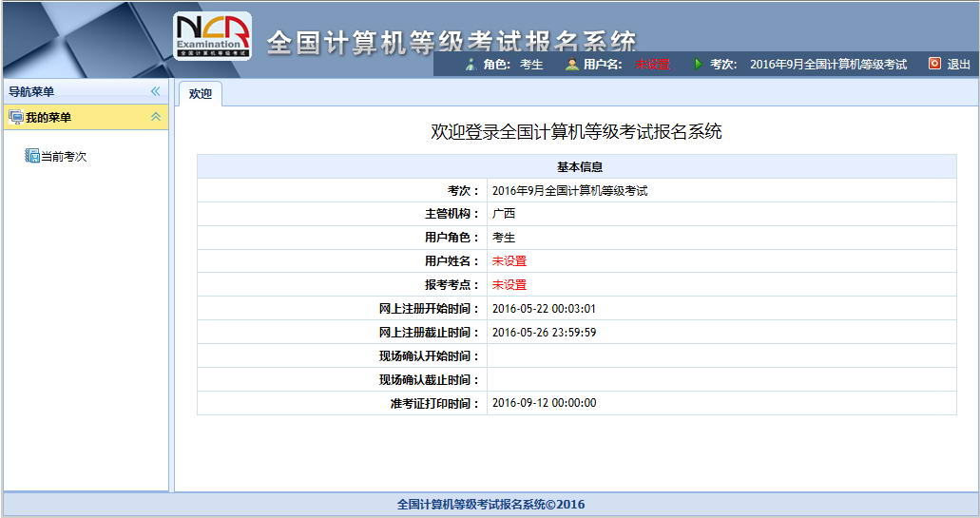Select the 我的菜单 accordion header label

tap(48, 117)
